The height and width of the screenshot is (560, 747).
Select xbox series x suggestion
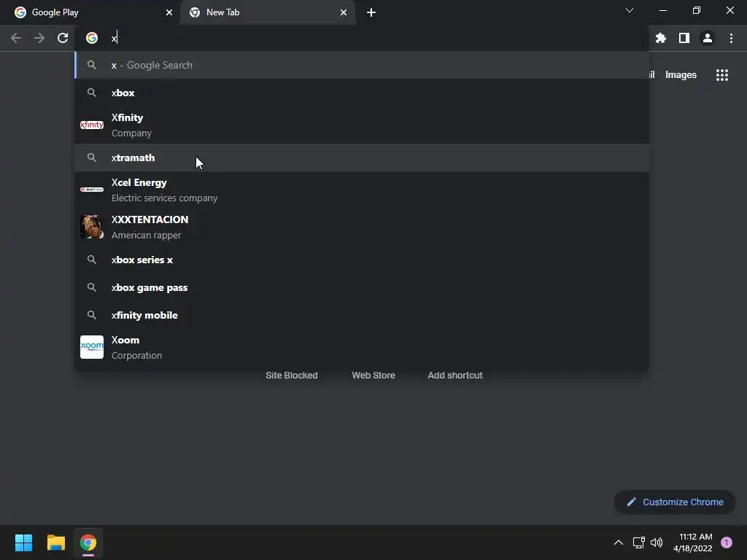362,260
